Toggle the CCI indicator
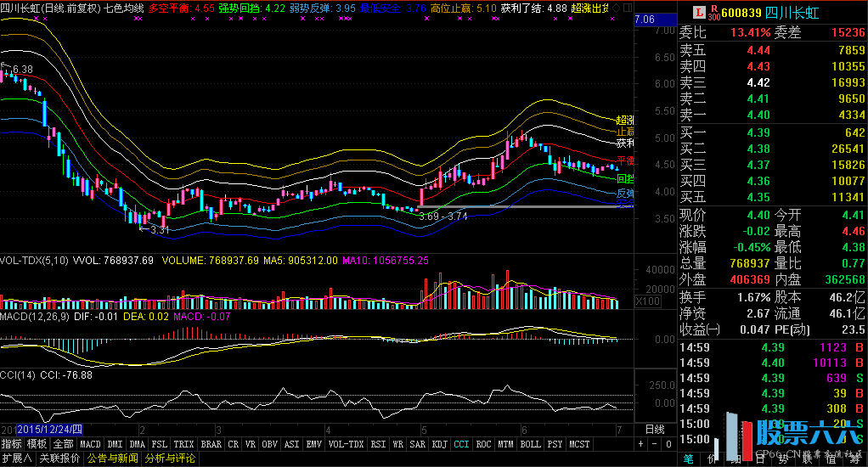 [460, 444]
